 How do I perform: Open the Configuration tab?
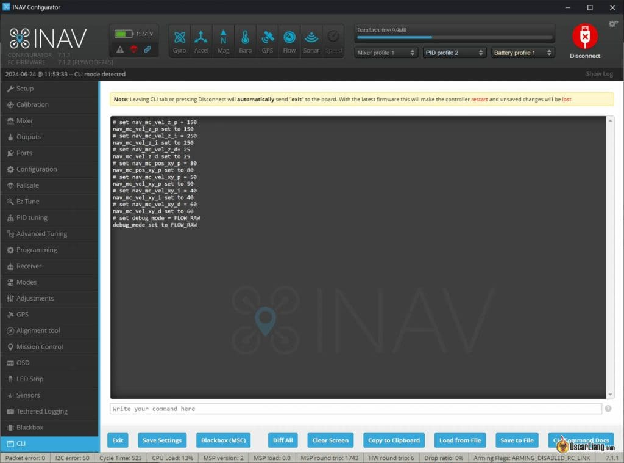(49, 169)
